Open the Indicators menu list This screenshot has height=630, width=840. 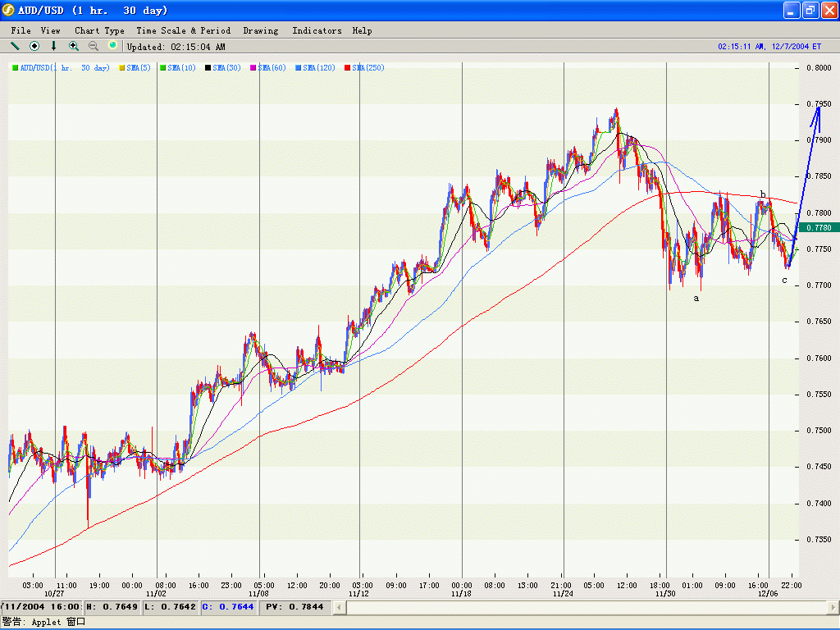click(317, 30)
